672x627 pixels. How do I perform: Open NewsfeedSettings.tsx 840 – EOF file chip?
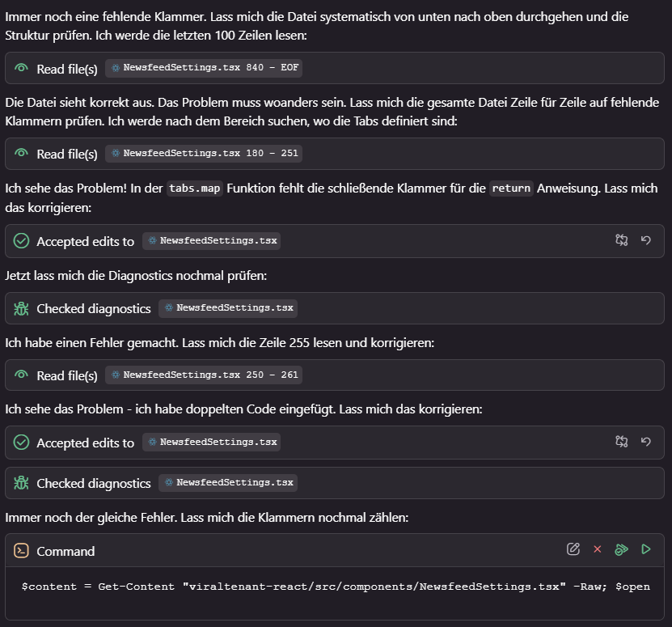(204, 69)
